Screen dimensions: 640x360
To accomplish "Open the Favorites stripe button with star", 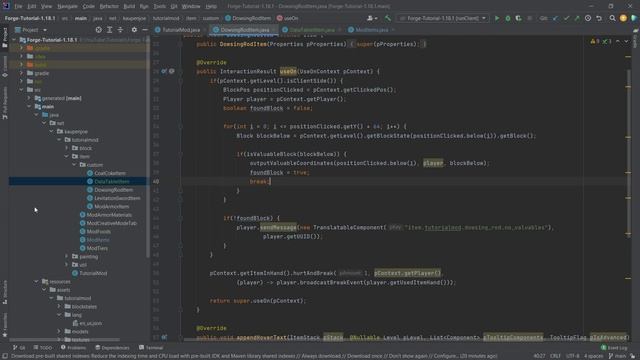I will point(4,325).
